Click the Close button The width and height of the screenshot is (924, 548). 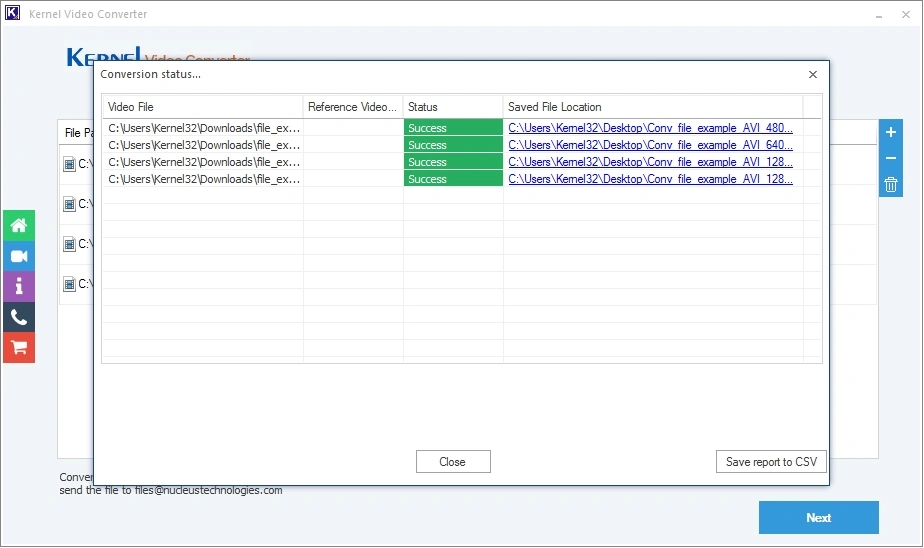453,462
